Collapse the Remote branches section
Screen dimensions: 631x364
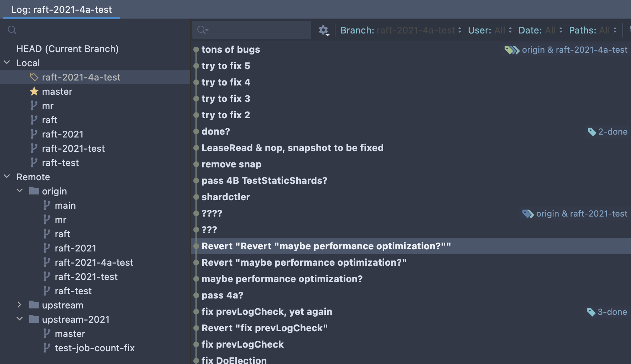pos(7,177)
